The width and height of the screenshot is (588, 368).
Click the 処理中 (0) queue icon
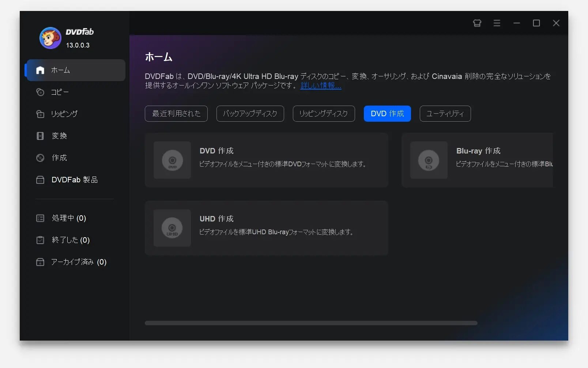tap(40, 218)
